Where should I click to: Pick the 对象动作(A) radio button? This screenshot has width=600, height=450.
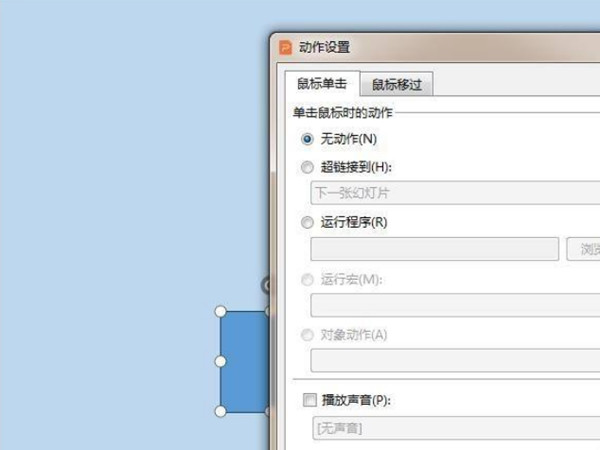coord(307,335)
